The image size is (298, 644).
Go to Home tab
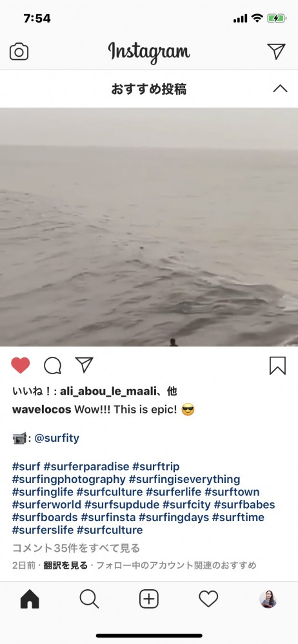point(30,600)
